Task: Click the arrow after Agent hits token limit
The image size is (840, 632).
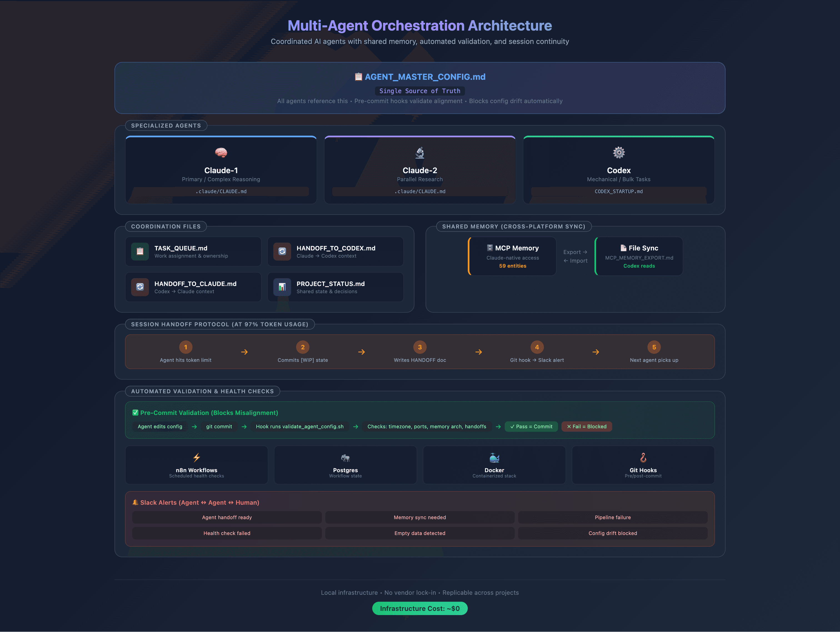Action: point(244,352)
